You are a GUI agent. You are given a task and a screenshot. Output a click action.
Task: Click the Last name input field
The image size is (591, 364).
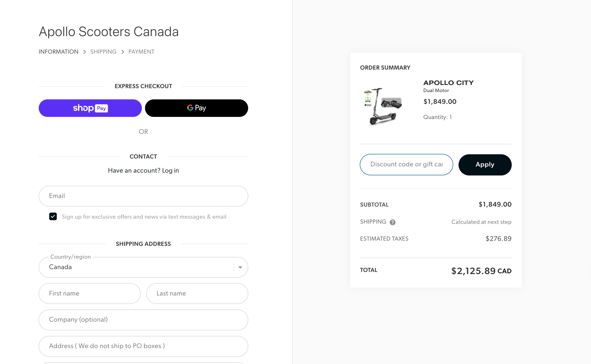coord(197,293)
